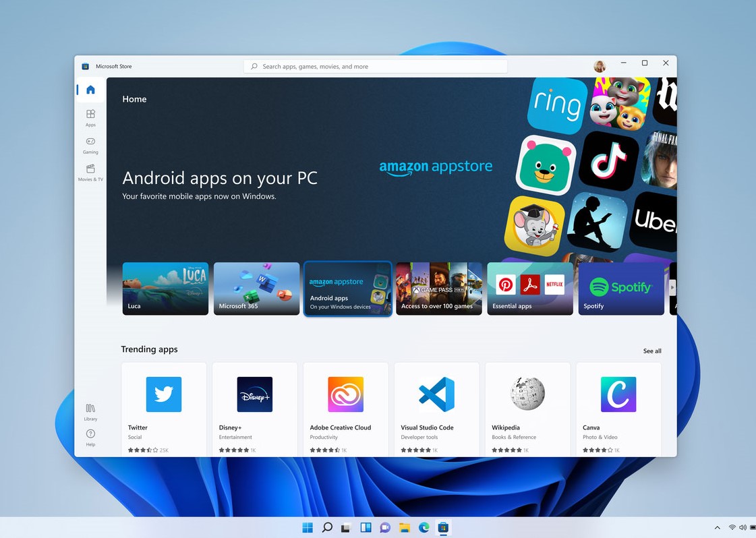Screen dimensions: 756x538
Task: Advance carousel with right arrow
Action: coord(672,287)
